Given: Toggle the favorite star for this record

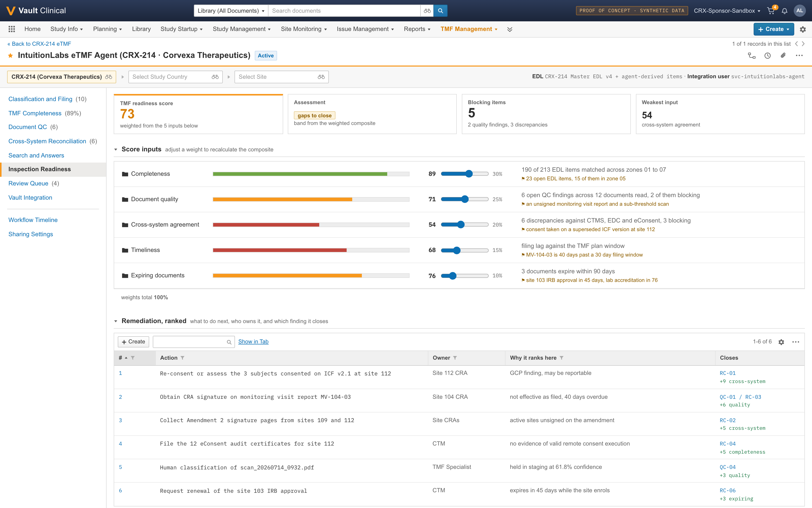Looking at the screenshot, I should click(10, 55).
